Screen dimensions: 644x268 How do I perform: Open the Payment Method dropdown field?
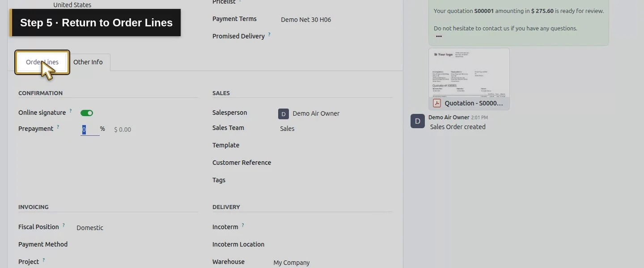(136, 245)
